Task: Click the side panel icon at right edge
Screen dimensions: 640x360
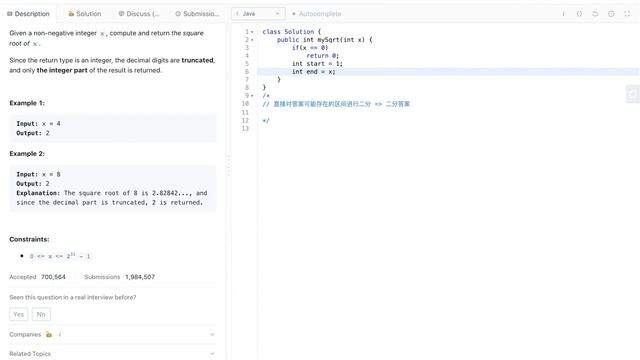Action: point(633,94)
